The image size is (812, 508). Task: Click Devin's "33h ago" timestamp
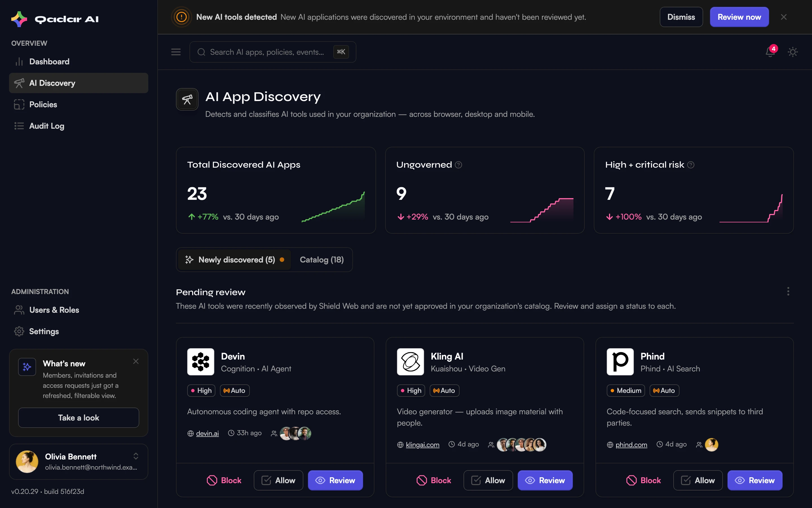(249, 433)
